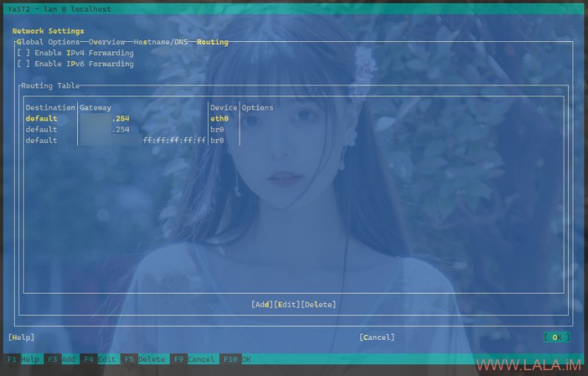Switch to the Global Options tab
The height and width of the screenshot is (376, 588).
(48, 42)
